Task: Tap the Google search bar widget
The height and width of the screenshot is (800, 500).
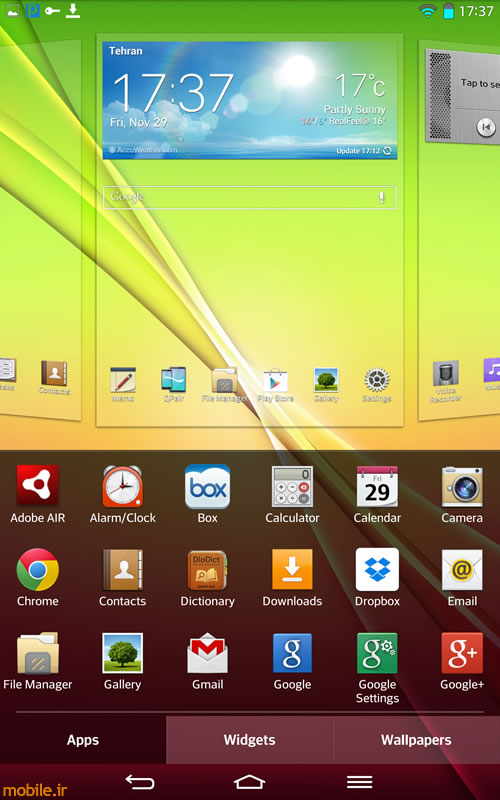Action: [249, 197]
